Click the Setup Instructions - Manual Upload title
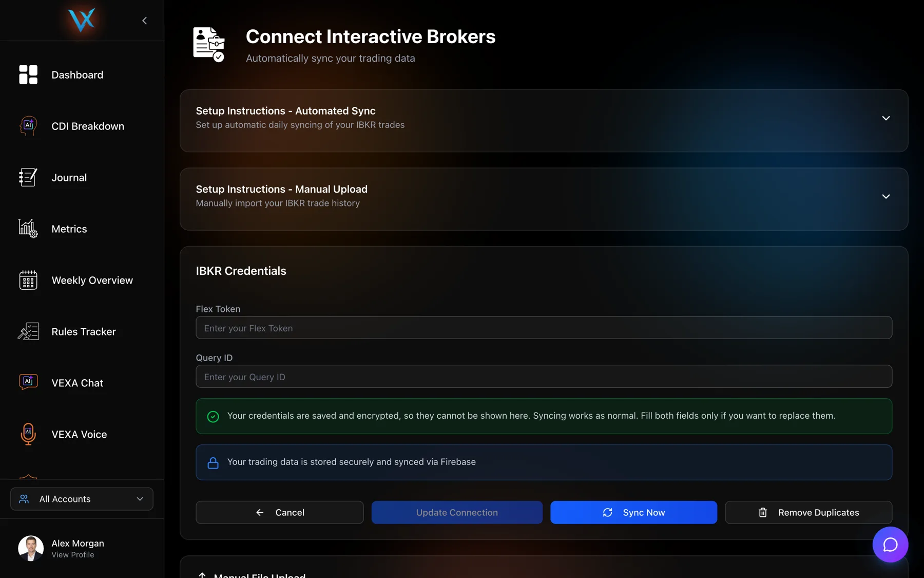The image size is (924, 578). pyautogui.click(x=281, y=189)
